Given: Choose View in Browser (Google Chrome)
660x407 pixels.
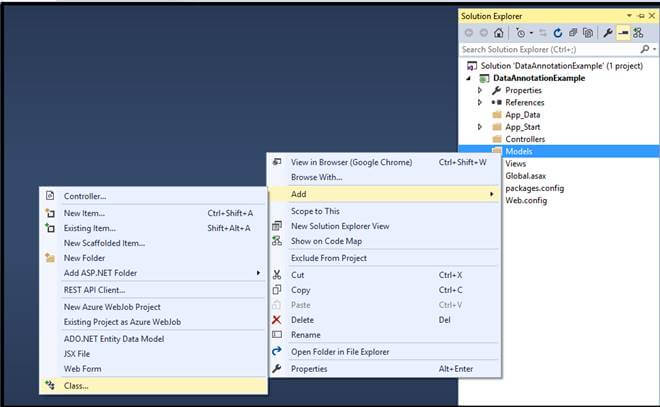Looking at the screenshot, I should click(384, 162).
